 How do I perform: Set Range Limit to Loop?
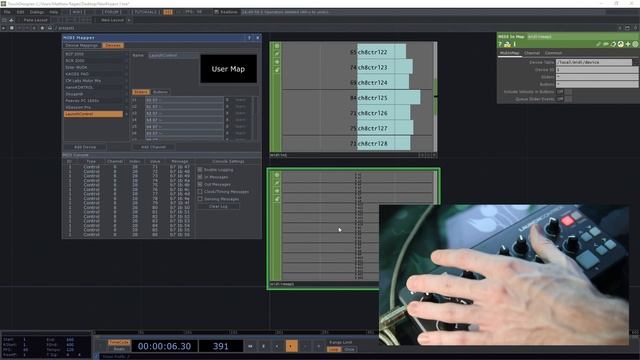pyautogui.click(x=333, y=349)
